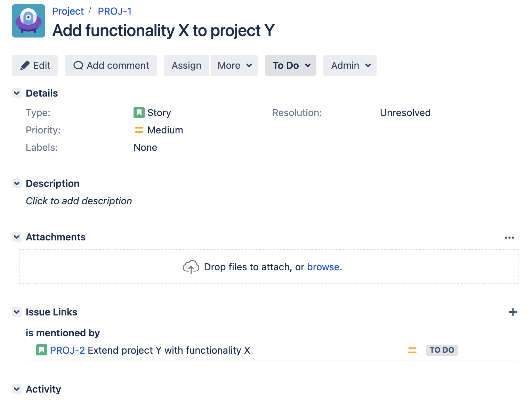Collapse the Activity section
This screenshot has width=532, height=403.
click(17, 389)
